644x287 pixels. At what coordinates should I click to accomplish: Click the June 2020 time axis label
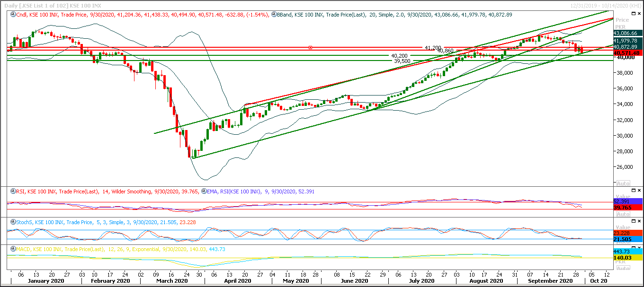point(354,281)
